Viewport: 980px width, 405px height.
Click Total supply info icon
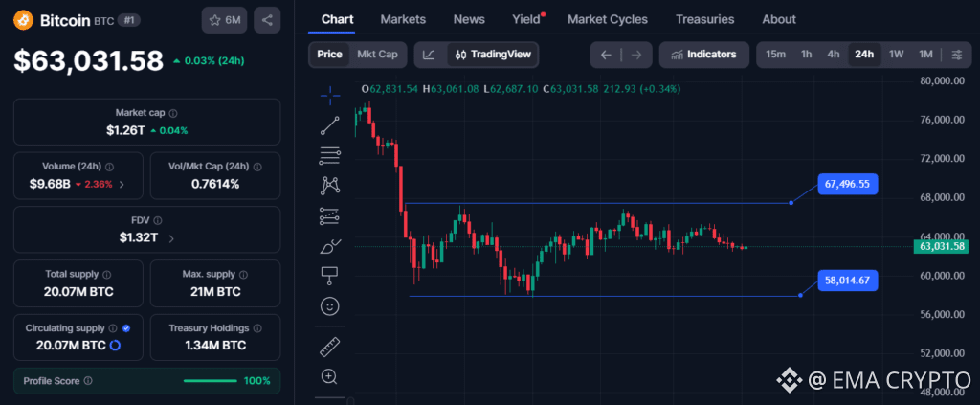click(x=107, y=275)
